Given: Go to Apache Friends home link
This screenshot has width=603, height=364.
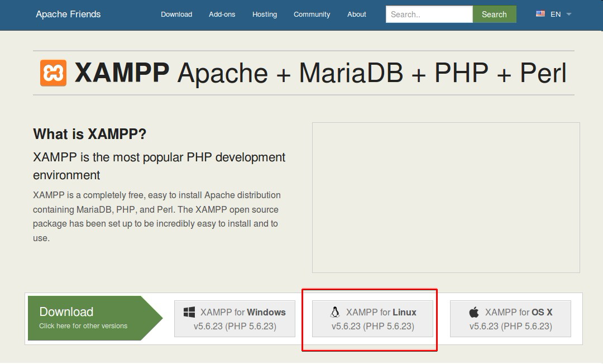Looking at the screenshot, I should tap(68, 14).
